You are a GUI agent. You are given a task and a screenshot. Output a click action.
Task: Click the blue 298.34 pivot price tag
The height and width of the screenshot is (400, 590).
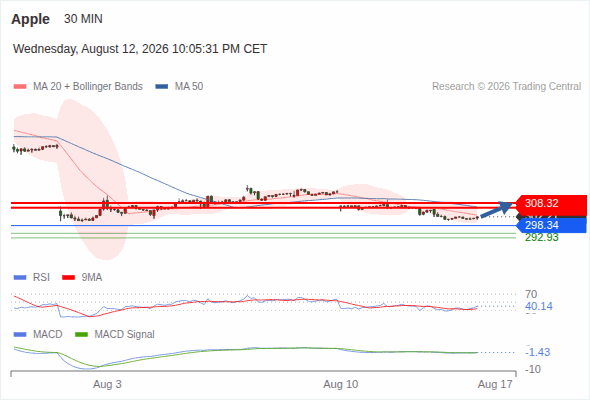point(551,225)
